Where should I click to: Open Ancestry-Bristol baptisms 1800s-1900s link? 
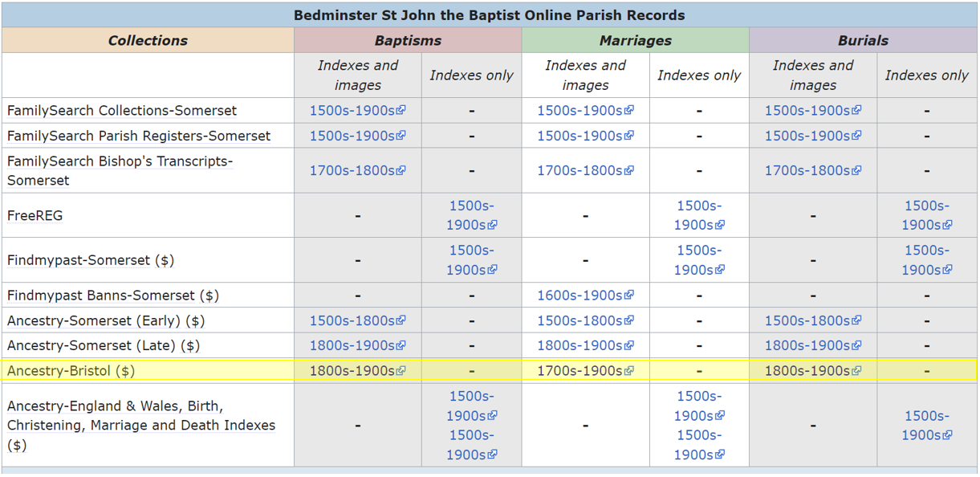point(358,371)
